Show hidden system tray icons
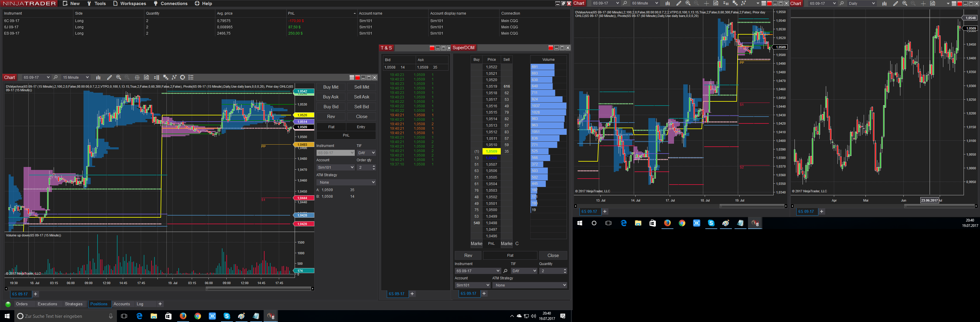 click(512, 316)
